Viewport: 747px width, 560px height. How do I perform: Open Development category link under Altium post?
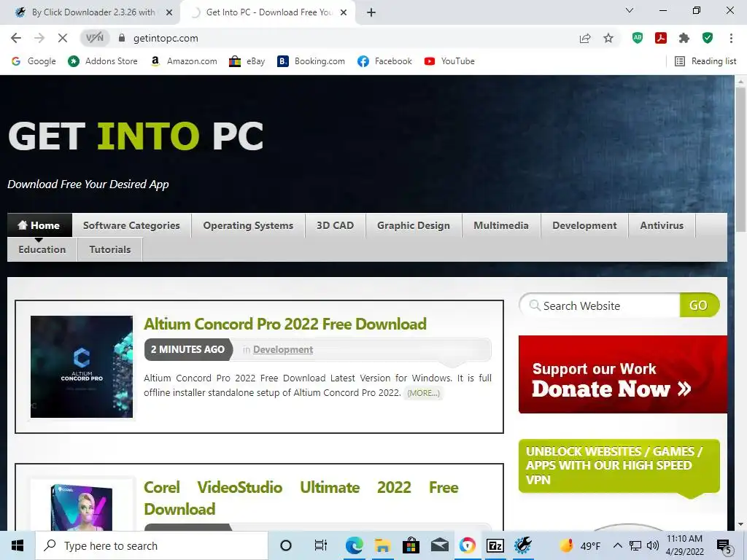tap(283, 349)
